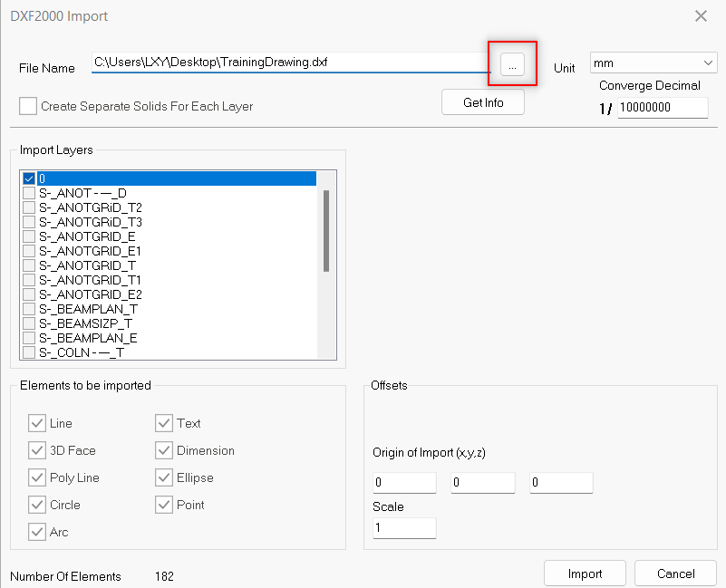Viewport: 726px width, 588px height.
Task: Open the Unit dropdown showing mm
Action: [x=653, y=63]
